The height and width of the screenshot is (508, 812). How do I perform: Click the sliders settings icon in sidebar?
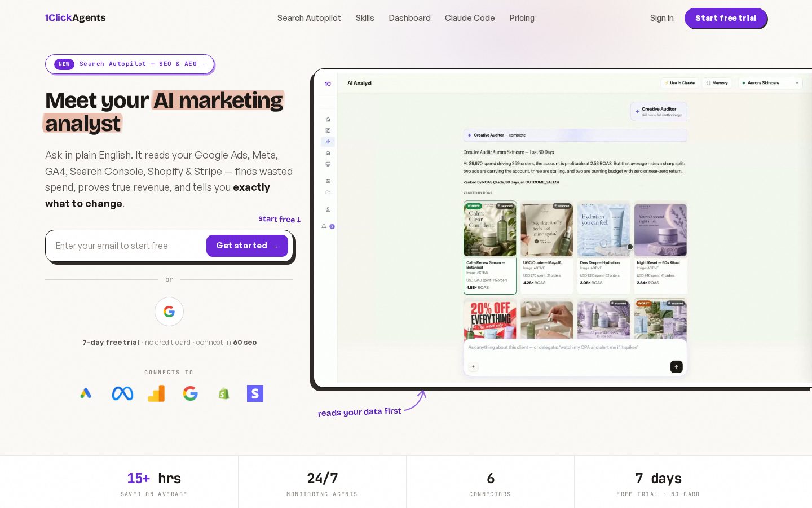pos(328,181)
